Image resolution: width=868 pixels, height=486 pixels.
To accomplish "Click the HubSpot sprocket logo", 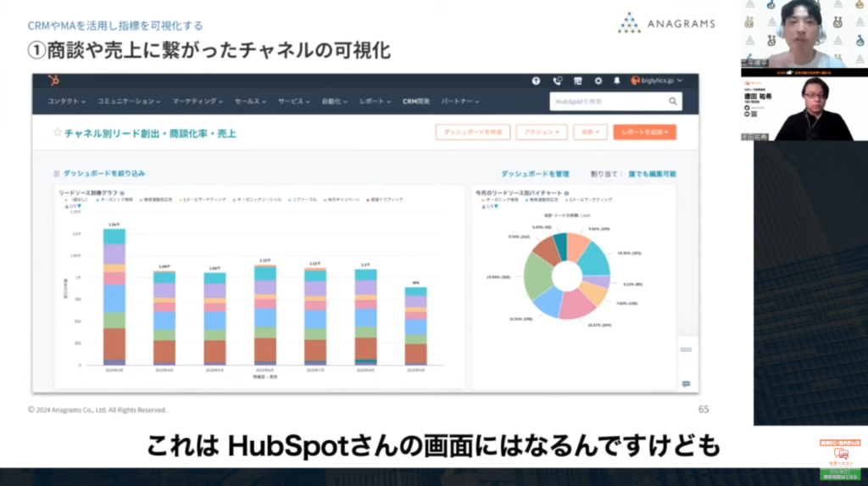I will point(53,81).
